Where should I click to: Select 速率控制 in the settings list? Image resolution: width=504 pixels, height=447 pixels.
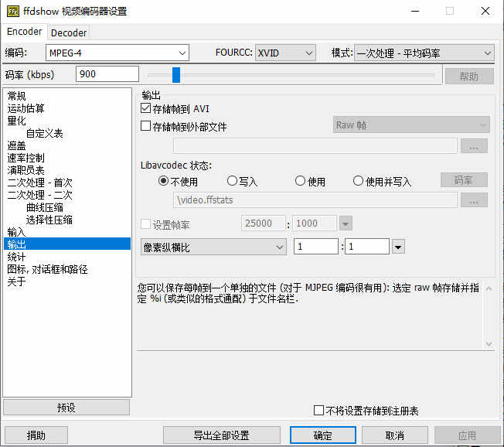26,158
